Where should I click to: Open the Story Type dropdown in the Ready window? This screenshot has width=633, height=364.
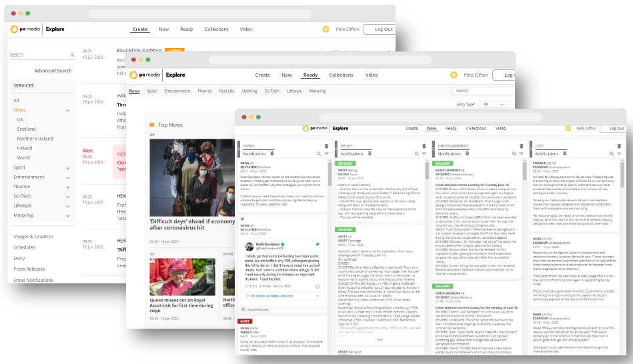pyautogui.click(x=494, y=104)
